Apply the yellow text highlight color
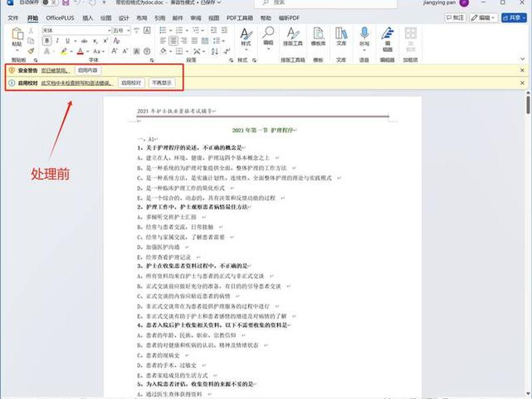The height and width of the screenshot is (399, 532). [x=64, y=51]
